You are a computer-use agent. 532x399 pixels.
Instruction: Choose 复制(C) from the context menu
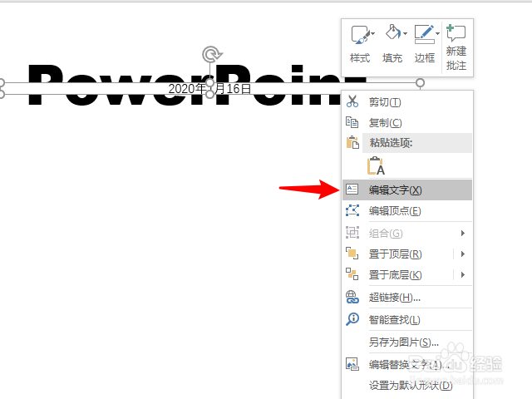[x=407, y=122]
